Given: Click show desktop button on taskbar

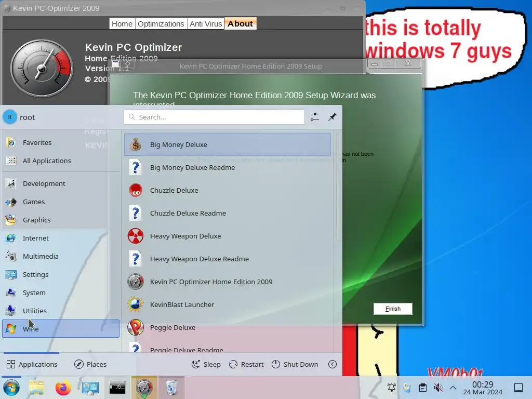Looking at the screenshot, I should click(518, 388).
